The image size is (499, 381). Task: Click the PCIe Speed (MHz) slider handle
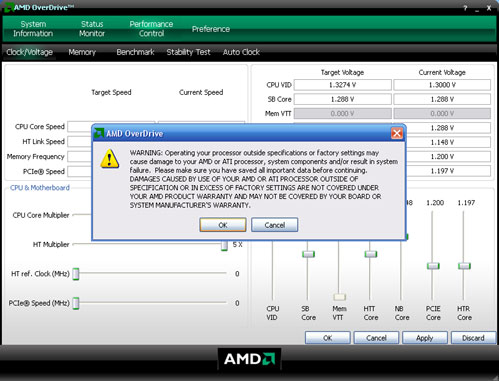click(76, 303)
